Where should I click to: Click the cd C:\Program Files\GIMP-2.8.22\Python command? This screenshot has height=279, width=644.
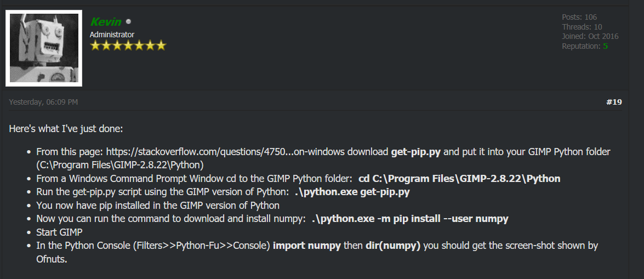tap(459, 179)
